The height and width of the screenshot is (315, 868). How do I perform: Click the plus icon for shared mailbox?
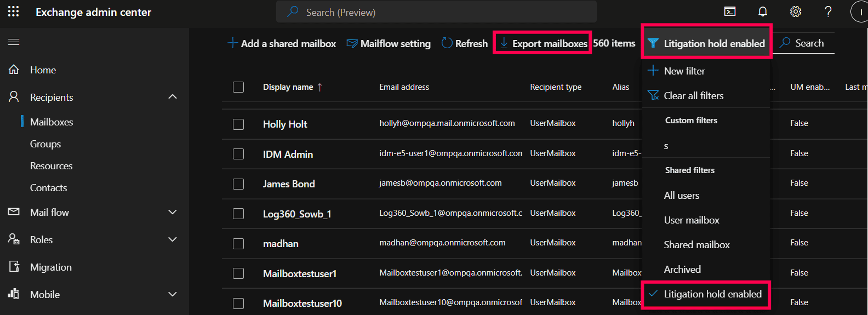pyautogui.click(x=232, y=43)
